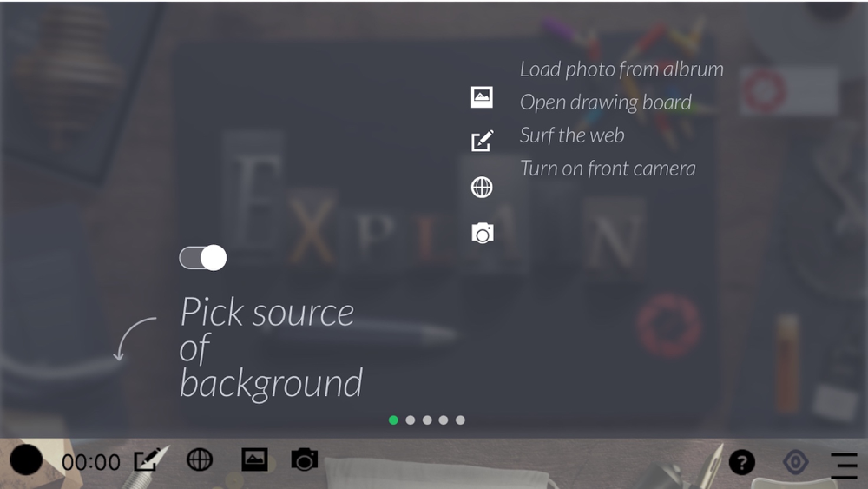The width and height of the screenshot is (868, 489).
Task: Load photo using bottom toolbar picture icon
Action: tap(254, 459)
